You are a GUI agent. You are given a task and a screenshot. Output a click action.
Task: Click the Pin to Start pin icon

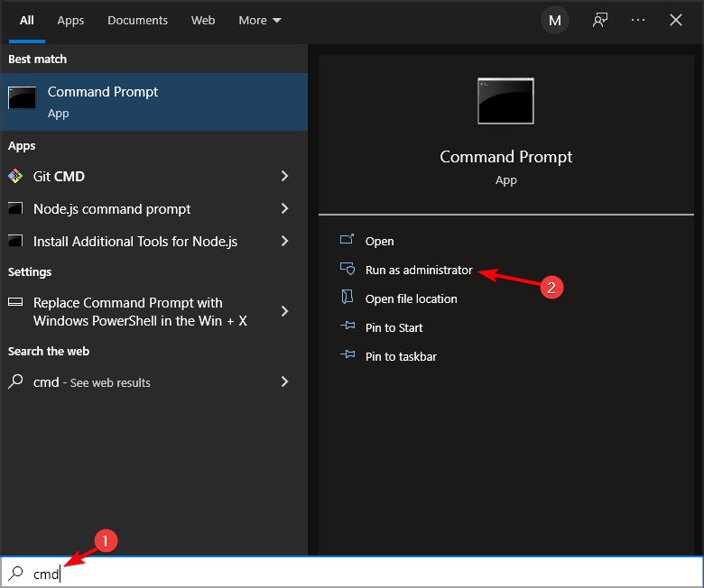pos(347,327)
